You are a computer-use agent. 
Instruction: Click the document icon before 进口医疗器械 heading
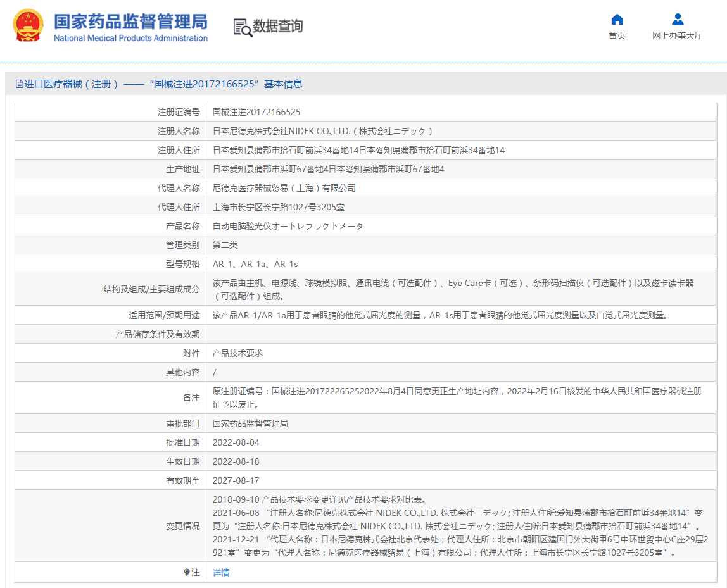[20, 84]
